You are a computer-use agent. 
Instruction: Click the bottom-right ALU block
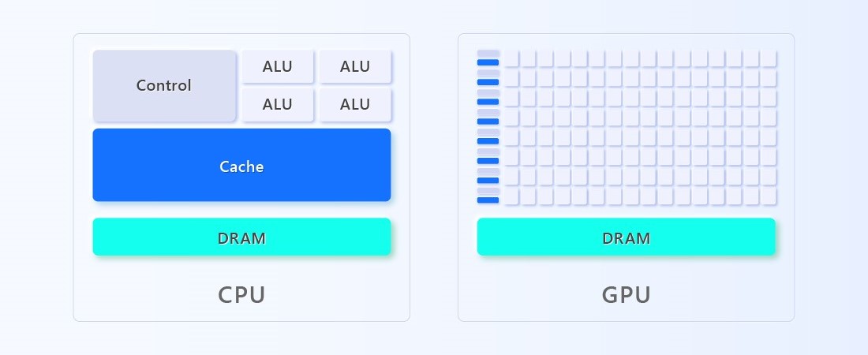(x=355, y=104)
